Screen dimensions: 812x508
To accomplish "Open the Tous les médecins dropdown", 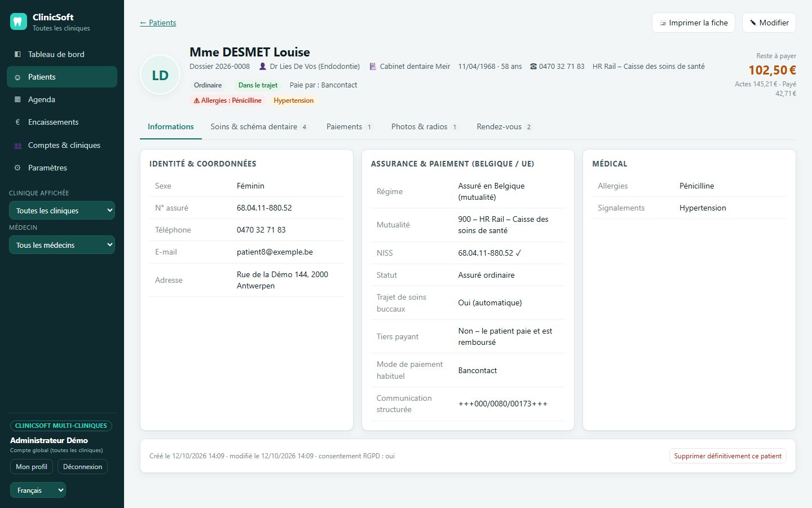I will coord(62,245).
